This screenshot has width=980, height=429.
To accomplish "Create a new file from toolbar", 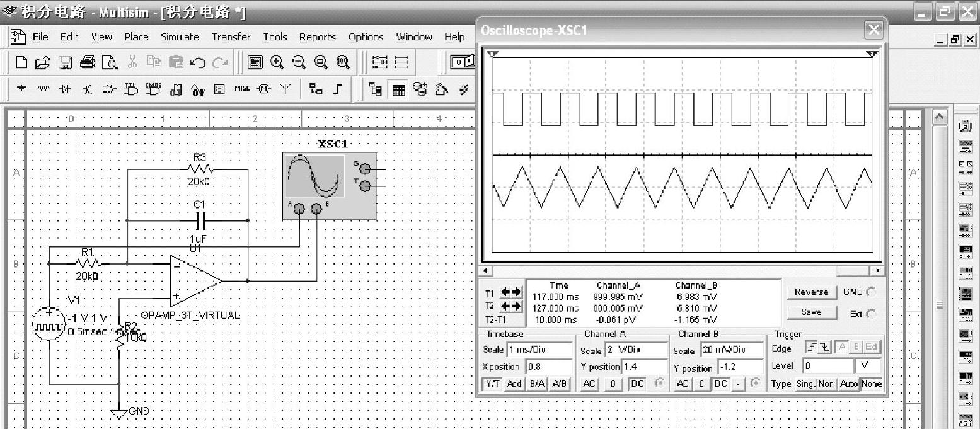I will [21, 62].
